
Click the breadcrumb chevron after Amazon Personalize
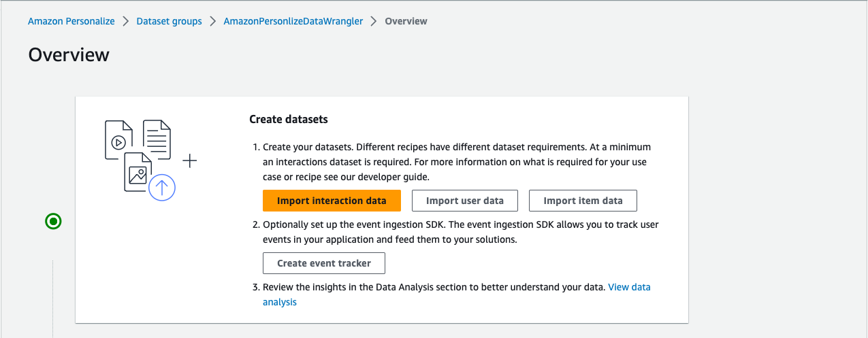click(x=125, y=21)
